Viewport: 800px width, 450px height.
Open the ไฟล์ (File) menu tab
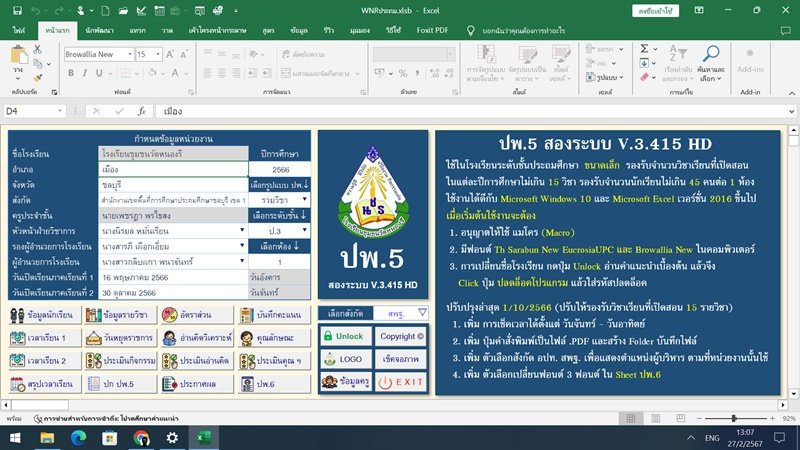point(19,32)
